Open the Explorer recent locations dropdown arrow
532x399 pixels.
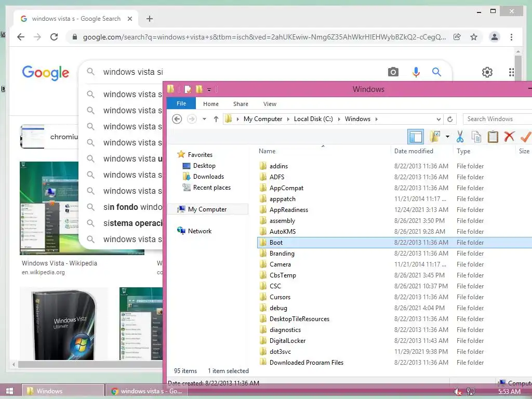204,119
